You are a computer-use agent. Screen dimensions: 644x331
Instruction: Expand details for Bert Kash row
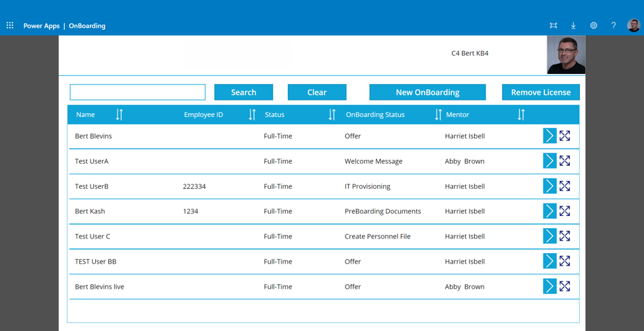pos(565,211)
